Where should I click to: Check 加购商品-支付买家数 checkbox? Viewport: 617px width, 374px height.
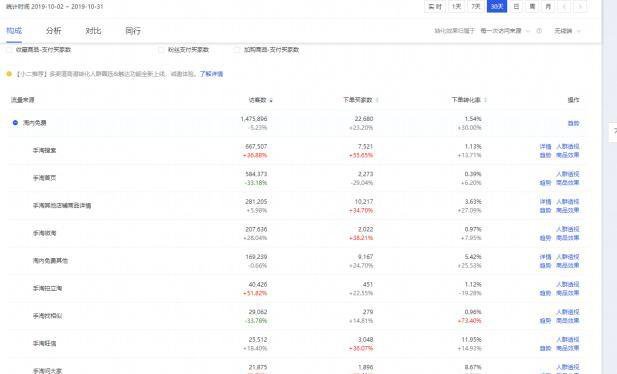237,50
